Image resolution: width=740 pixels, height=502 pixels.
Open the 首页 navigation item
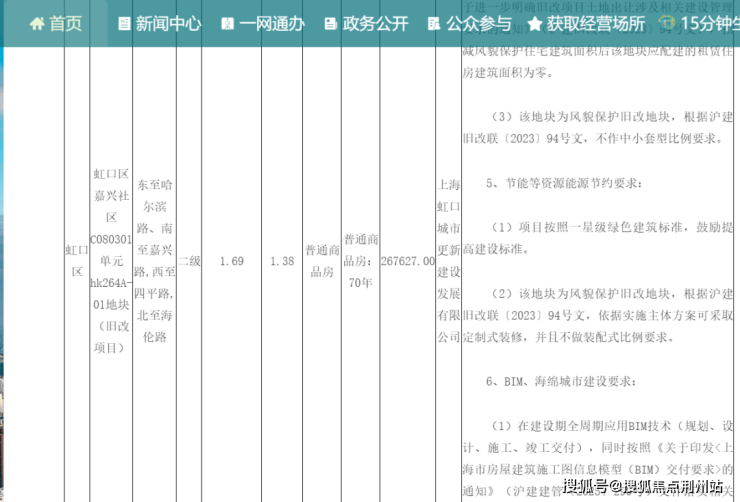point(66,23)
